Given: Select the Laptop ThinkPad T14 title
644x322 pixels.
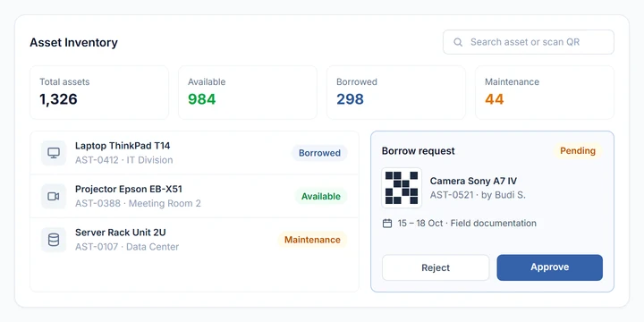Looking at the screenshot, I should point(123,146).
